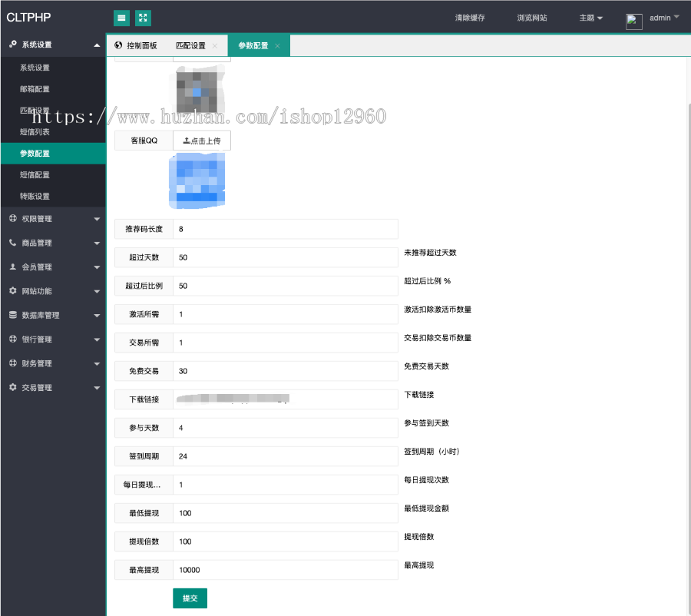Click the 会员管理 user icon
This screenshot has height=616, width=691.
coord(13,267)
